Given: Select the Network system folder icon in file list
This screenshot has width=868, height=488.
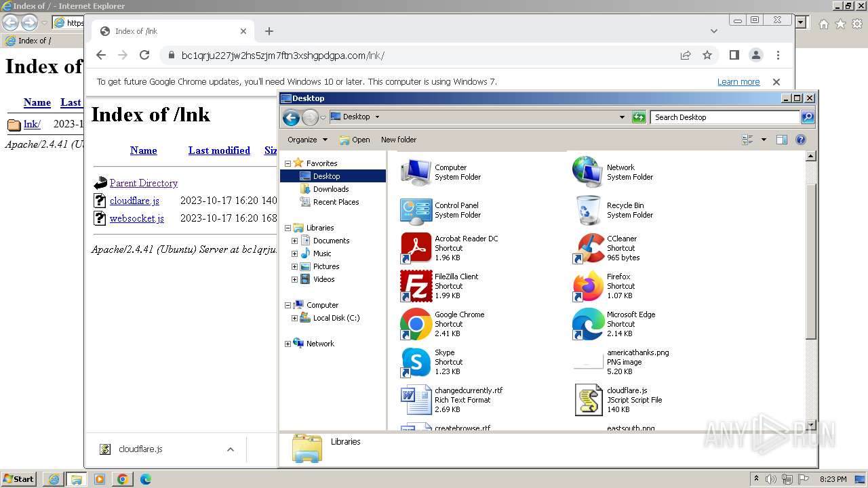Looking at the screenshot, I should (x=588, y=172).
